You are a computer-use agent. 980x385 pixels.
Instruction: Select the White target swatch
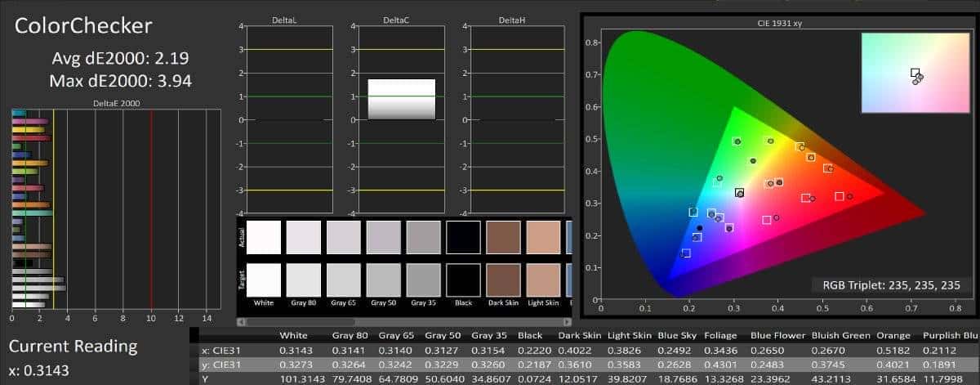[x=263, y=280]
